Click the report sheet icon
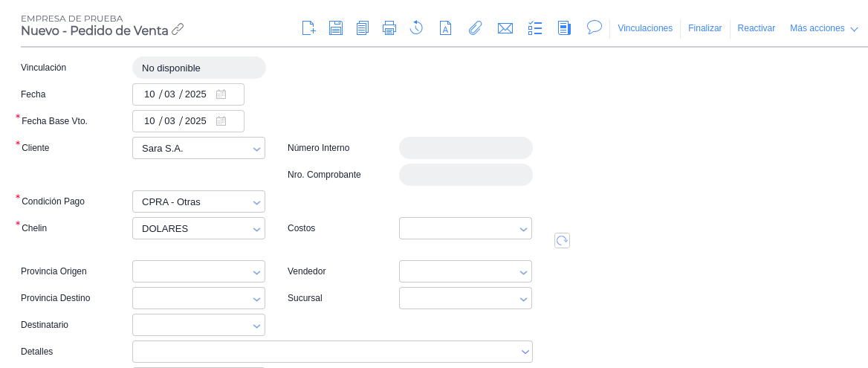The height and width of the screenshot is (368, 868). 564,28
